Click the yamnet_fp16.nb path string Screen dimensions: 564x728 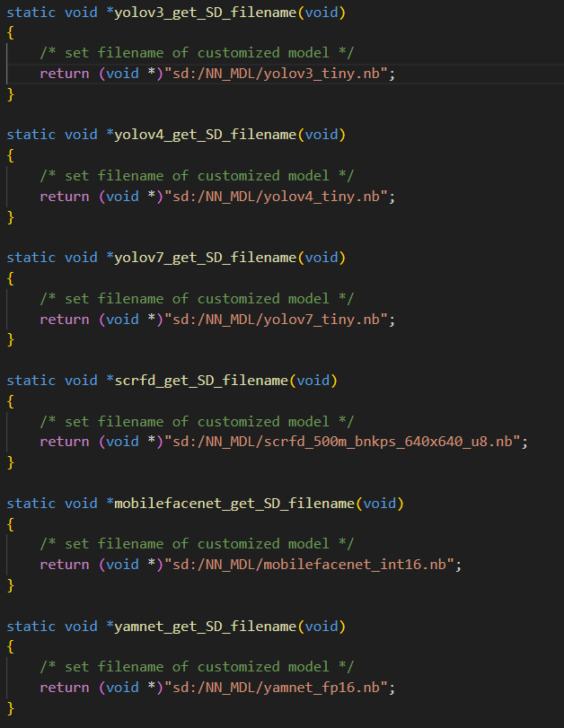(x=278, y=689)
